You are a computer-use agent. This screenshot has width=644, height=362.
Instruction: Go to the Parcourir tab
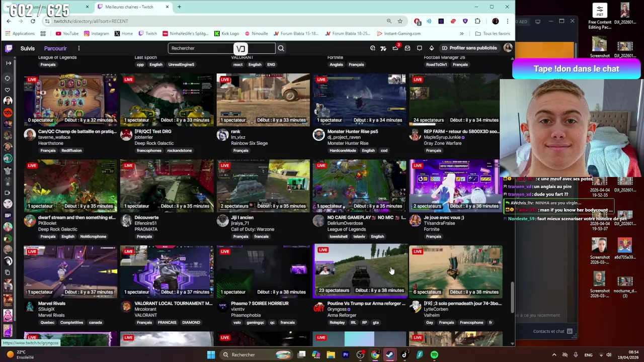click(55, 48)
